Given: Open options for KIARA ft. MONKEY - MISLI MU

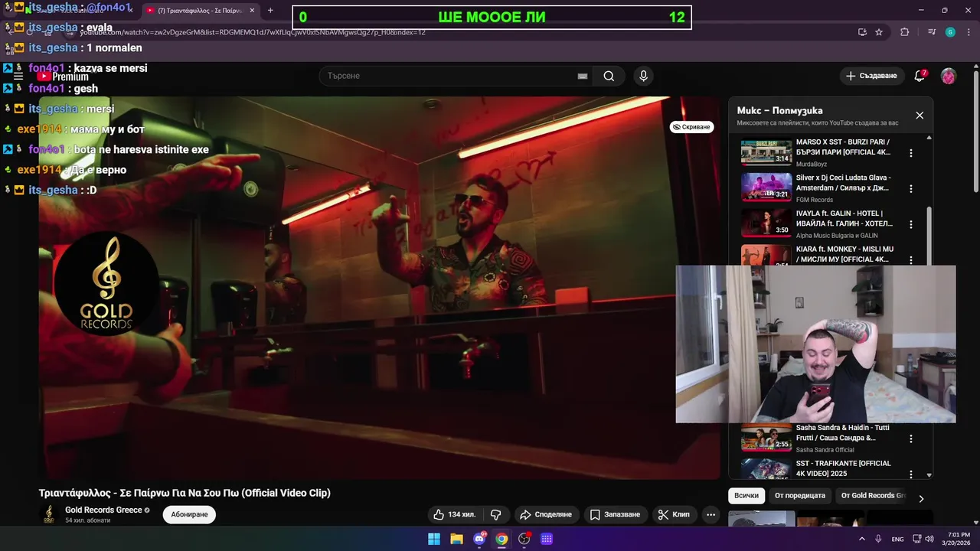Looking at the screenshot, I should (911, 259).
